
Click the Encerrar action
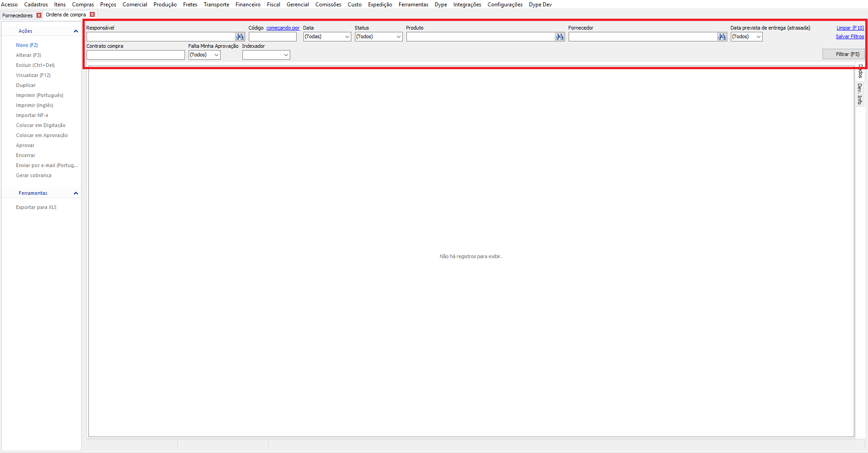tap(26, 155)
